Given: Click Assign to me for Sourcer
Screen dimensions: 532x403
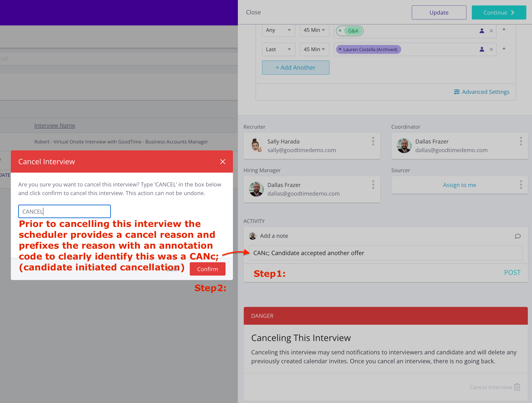Looking at the screenshot, I should pos(459,185).
